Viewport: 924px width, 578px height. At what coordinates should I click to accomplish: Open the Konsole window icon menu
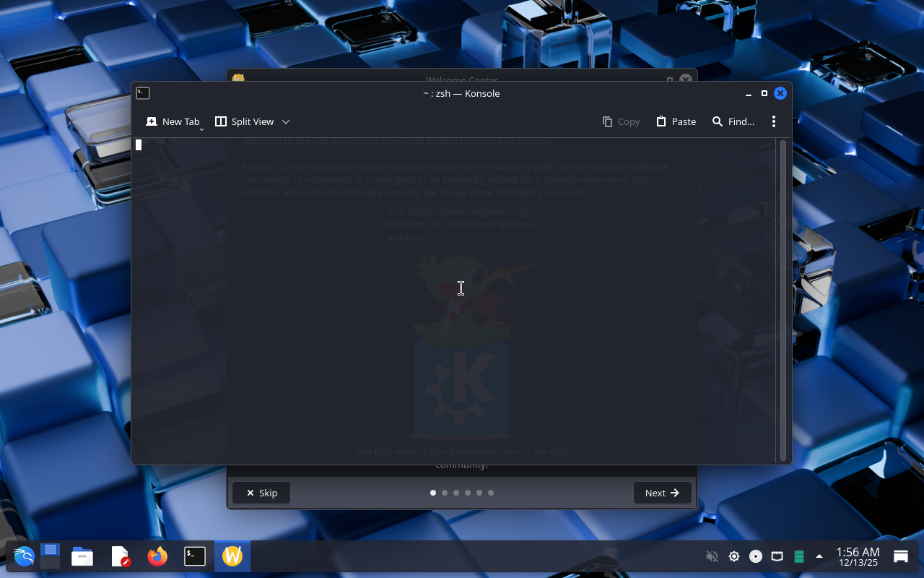pyautogui.click(x=143, y=93)
